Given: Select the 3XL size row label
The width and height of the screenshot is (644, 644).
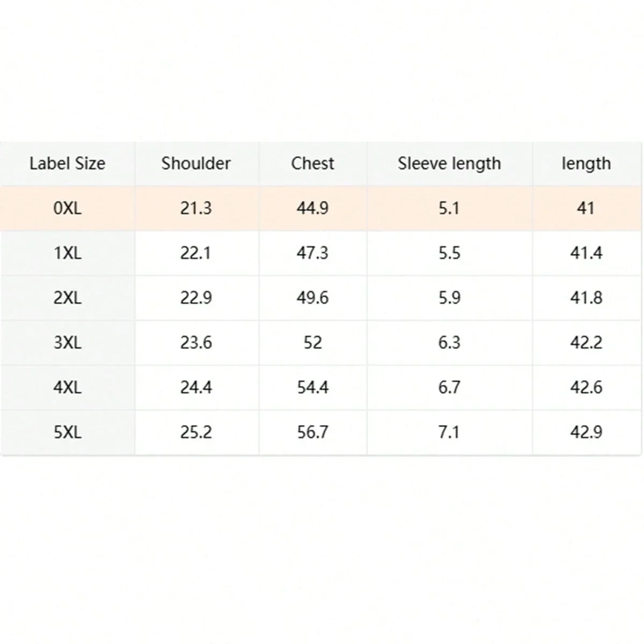Looking at the screenshot, I should [x=67, y=342].
